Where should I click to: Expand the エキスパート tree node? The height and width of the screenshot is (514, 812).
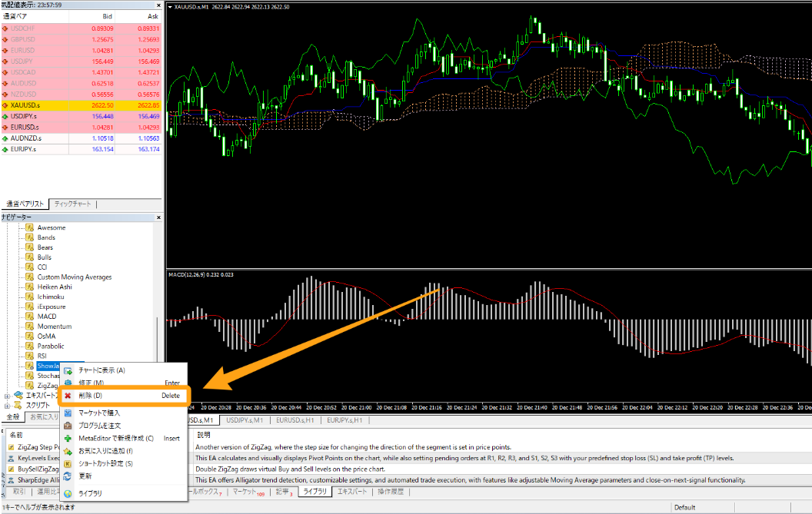(x=7, y=396)
